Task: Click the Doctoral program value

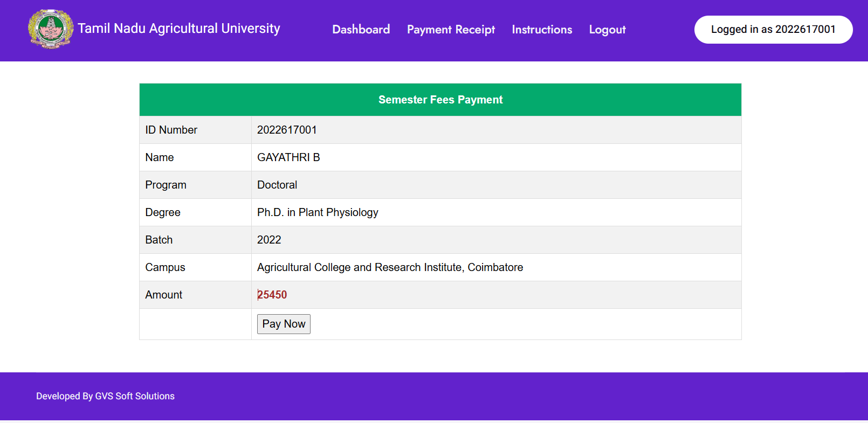Action: (277, 185)
